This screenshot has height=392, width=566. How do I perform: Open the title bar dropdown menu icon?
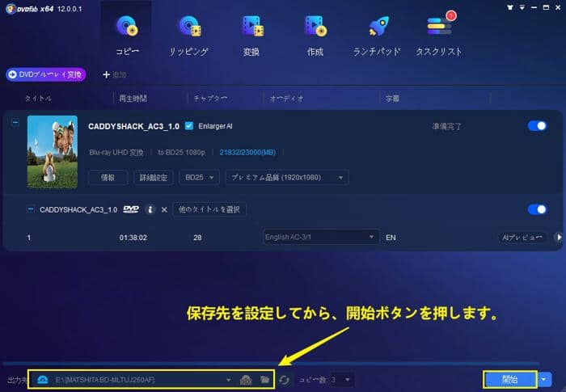click(x=522, y=7)
